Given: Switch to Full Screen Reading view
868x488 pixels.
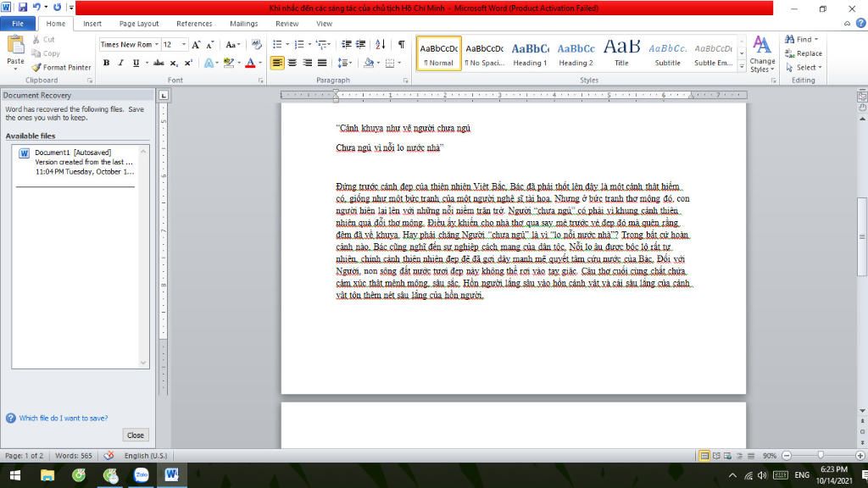Looking at the screenshot, I should [716, 456].
